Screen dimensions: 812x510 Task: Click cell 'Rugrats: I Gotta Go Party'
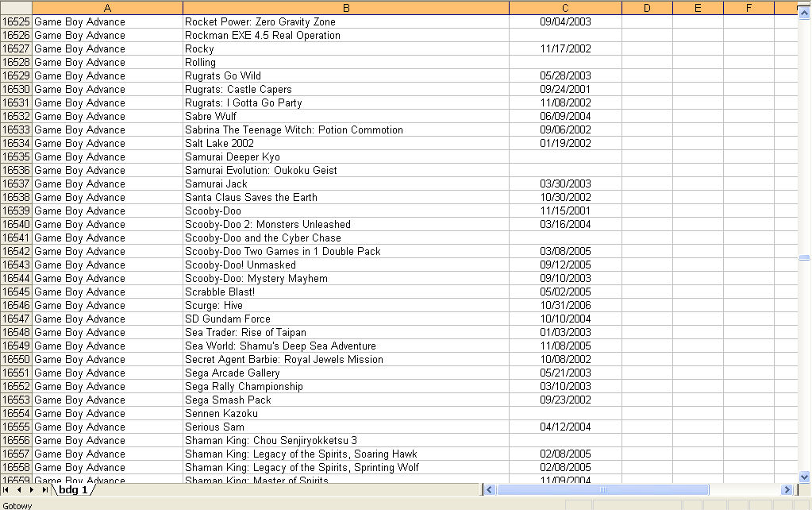[x=346, y=102]
